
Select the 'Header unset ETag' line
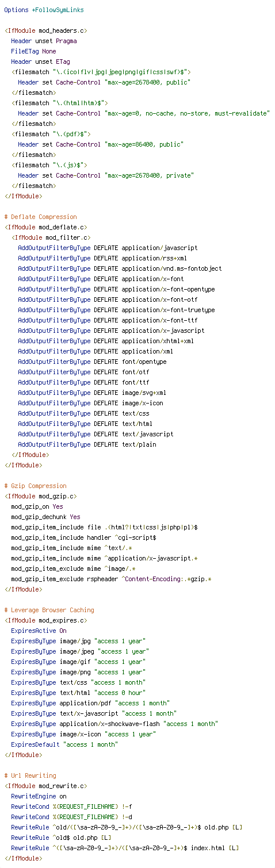click(x=40, y=62)
